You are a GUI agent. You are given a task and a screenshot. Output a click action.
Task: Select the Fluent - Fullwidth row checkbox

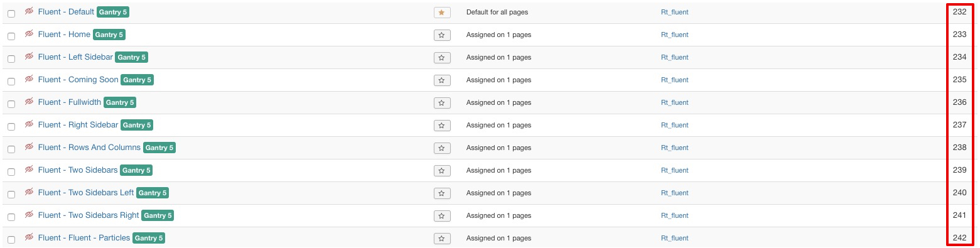[11, 104]
